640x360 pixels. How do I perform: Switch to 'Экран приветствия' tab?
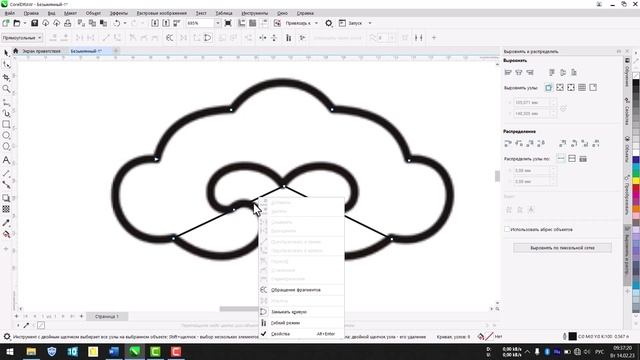tap(41, 51)
